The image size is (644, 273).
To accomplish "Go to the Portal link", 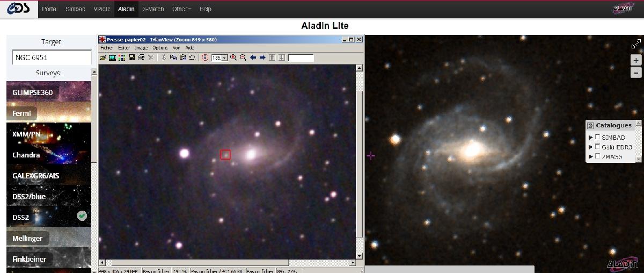I will pos(49,9).
